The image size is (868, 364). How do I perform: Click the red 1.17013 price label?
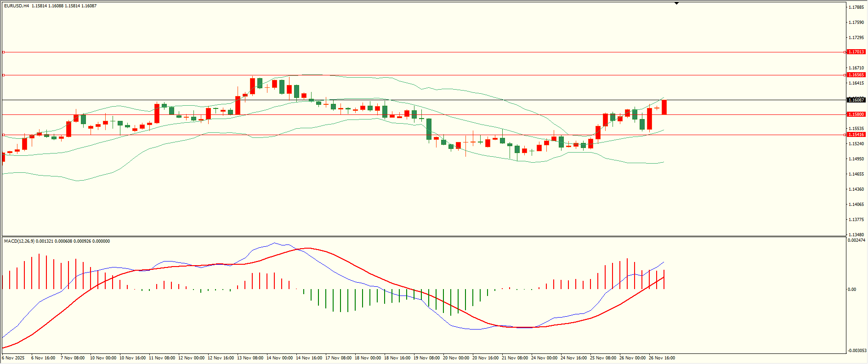[856, 52]
